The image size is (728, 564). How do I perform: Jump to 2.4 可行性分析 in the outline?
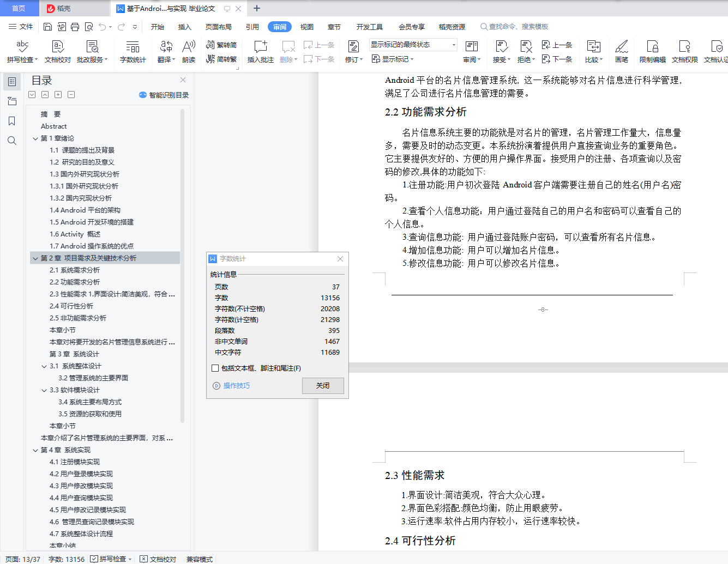tap(71, 306)
